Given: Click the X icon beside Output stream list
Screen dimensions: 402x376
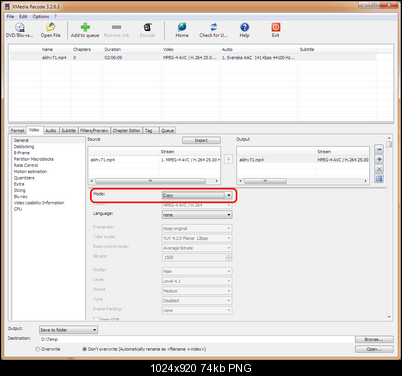Looking at the screenshot, I should coord(379,169).
